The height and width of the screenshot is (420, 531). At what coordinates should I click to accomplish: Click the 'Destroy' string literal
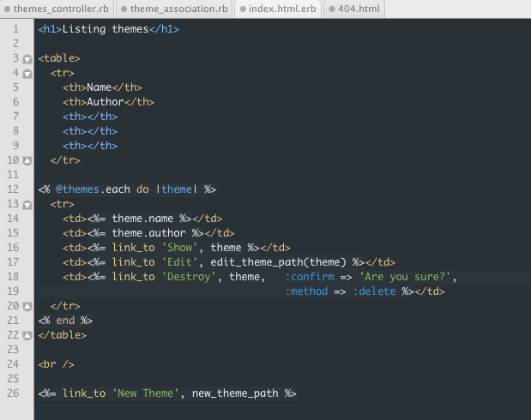click(x=189, y=277)
